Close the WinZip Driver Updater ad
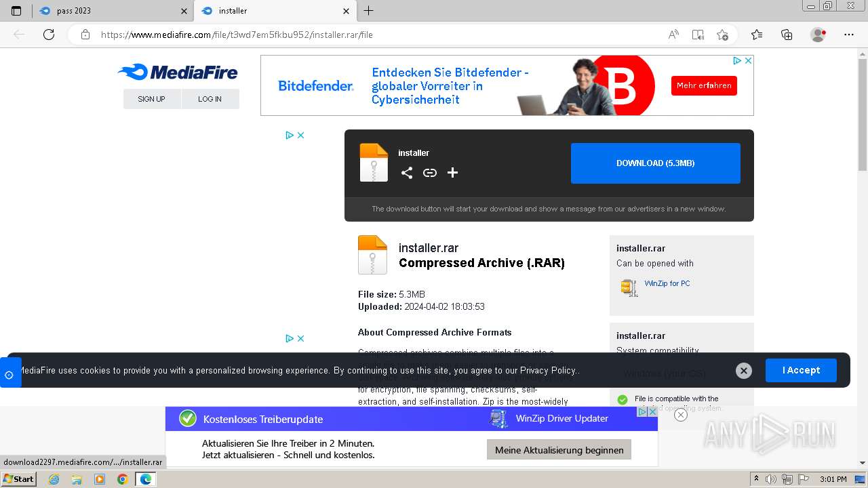This screenshot has width=868, height=488. [652, 411]
